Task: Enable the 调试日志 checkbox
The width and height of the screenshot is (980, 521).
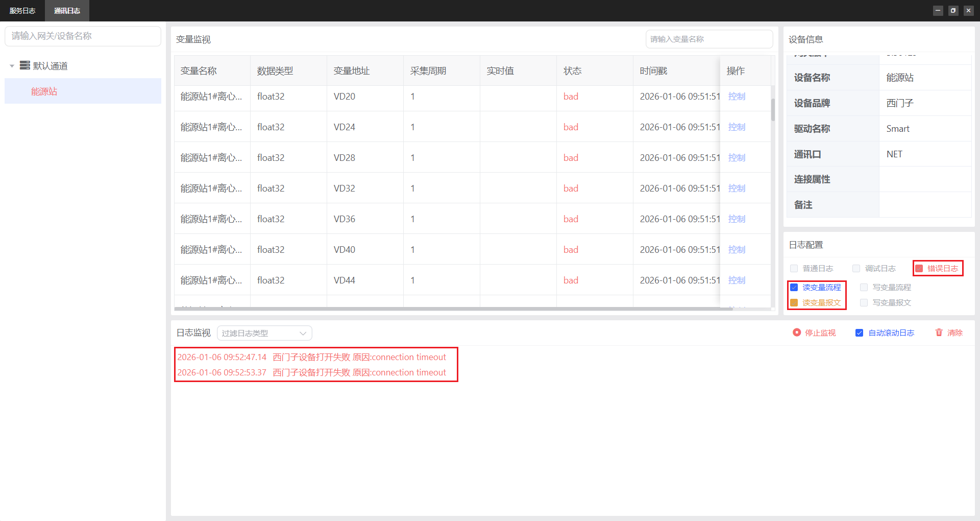Action: click(x=856, y=269)
